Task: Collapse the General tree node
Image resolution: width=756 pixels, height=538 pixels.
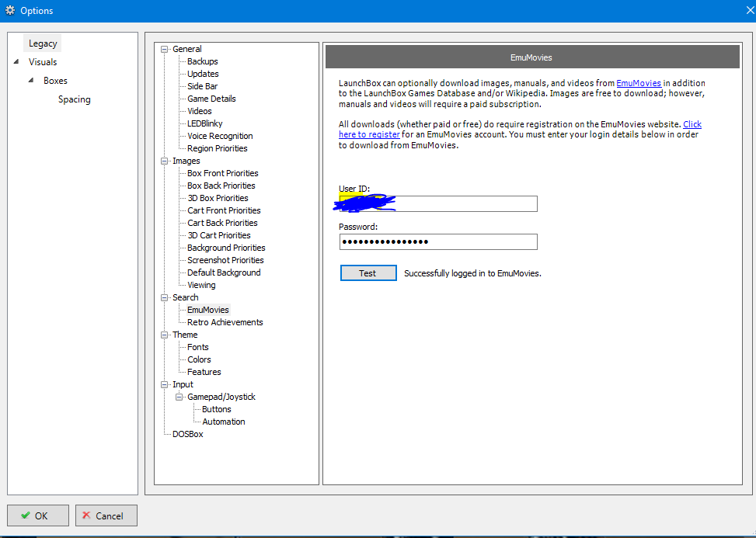Action: (x=165, y=49)
